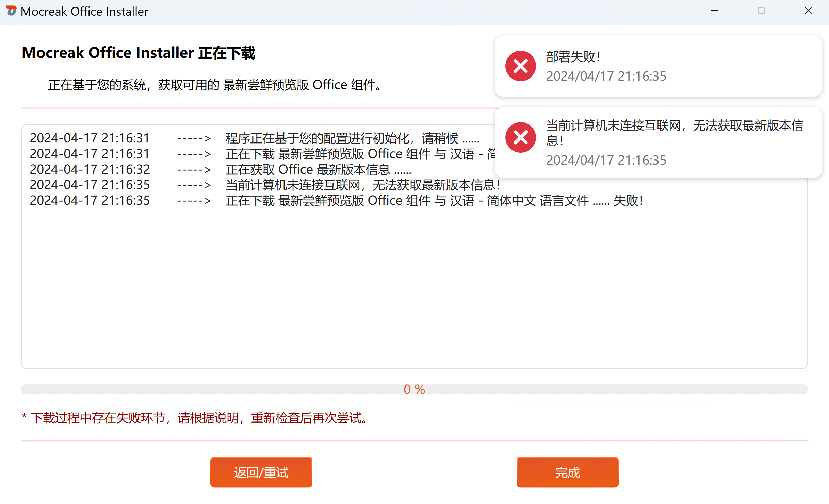This screenshot has width=829, height=504.
Task: Click the 部署失败! notification text
Action: point(573,57)
